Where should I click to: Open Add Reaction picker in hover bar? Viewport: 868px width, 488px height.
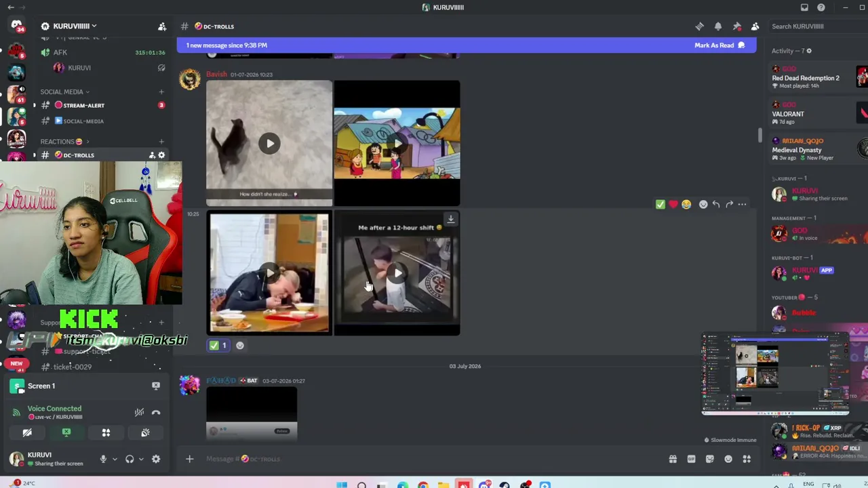tap(703, 204)
